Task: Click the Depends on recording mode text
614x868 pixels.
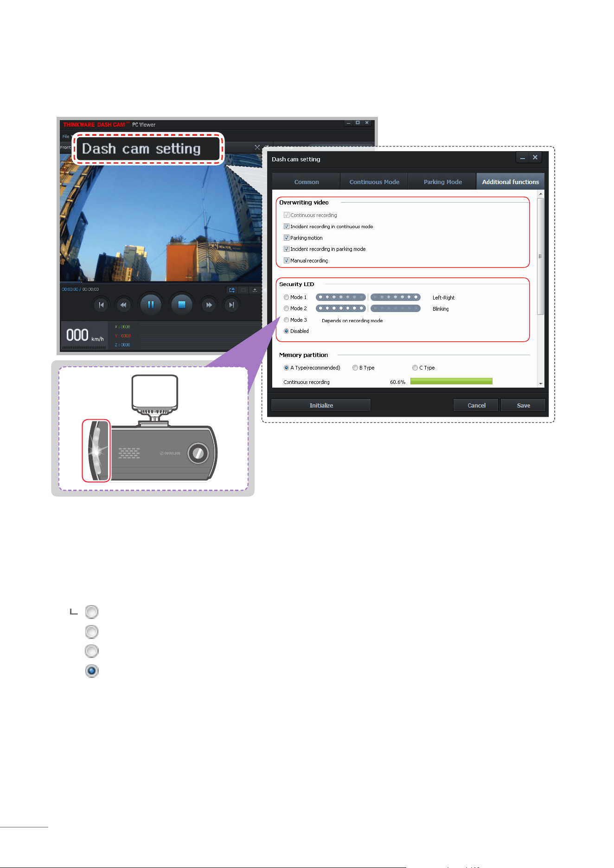Action: click(352, 321)
